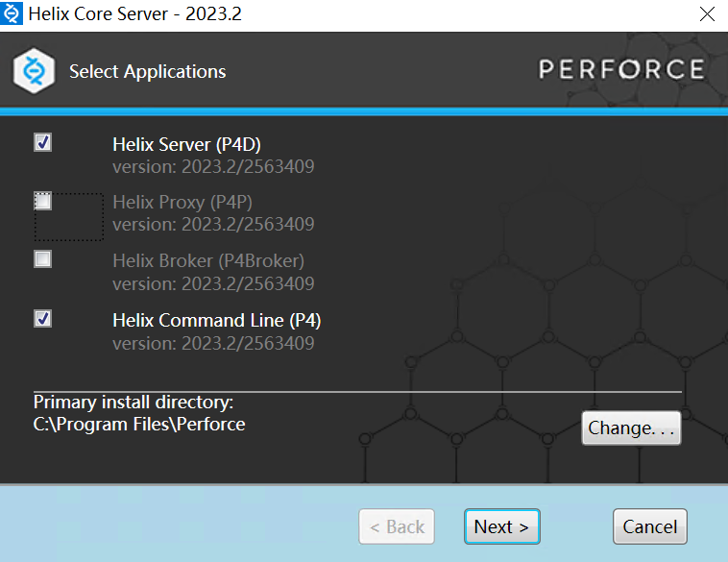This screenshot has height=562, width=728.
Task: Proceed with the Next > button
Action: 502,526
